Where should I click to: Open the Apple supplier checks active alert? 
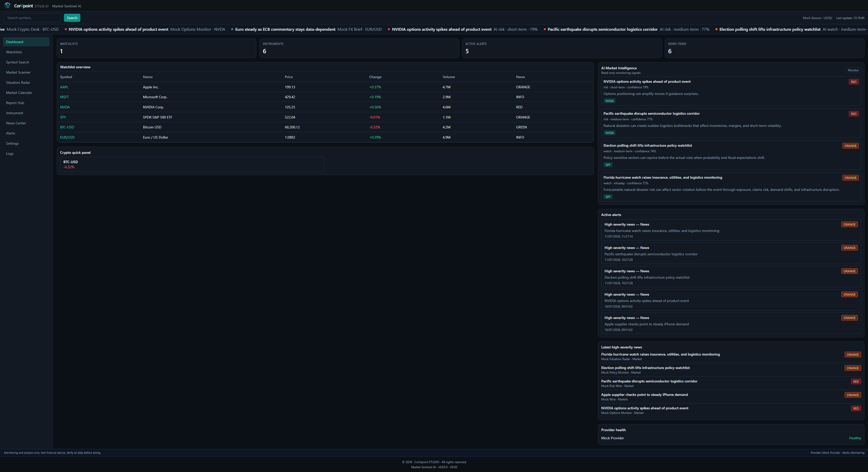point(731,323)
